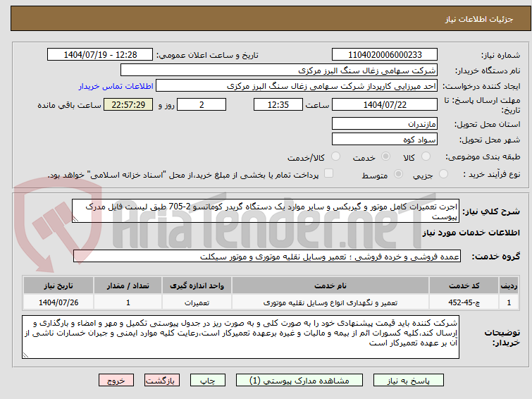Click the requester field احد میرزایی

(x=297, y=86)
